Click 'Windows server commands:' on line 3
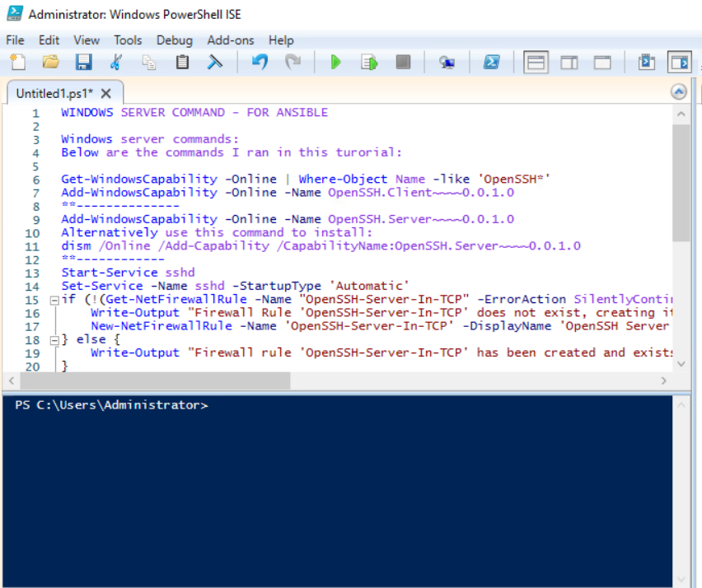Image resolution: width=702 pixels, height=588 pixels. 150,139
